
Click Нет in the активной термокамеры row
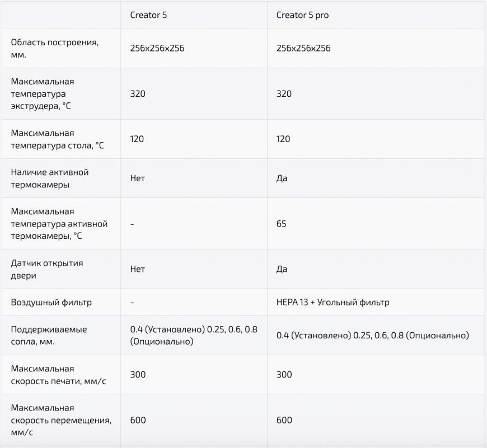[138, 178]
